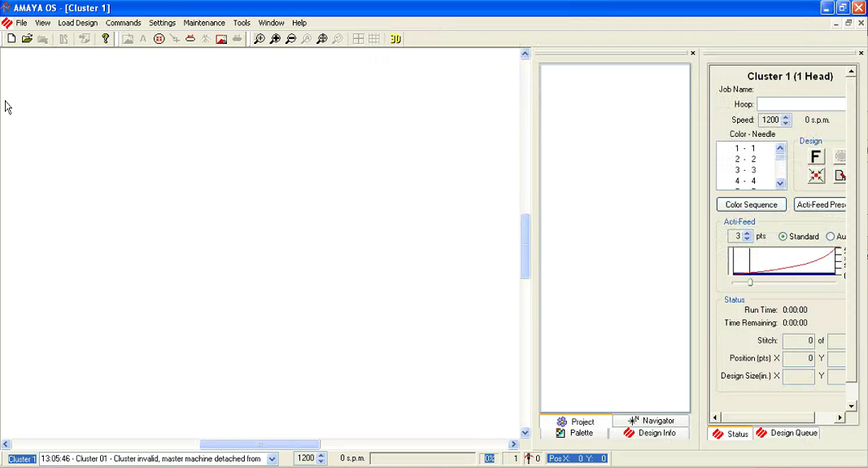This screenshot has width=868, height=468.
Task: Click the four-pane grid toolbar icon
Action: click(x=358, y=39)
